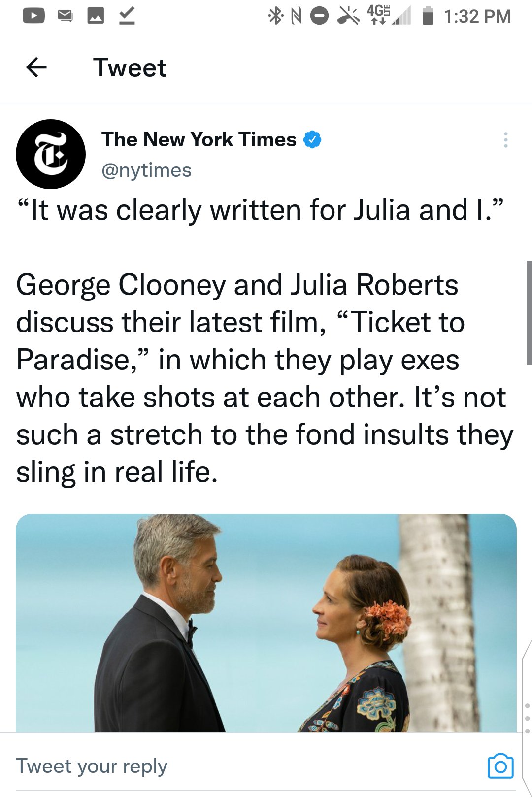Tap the battery status icon

point(428,16)
